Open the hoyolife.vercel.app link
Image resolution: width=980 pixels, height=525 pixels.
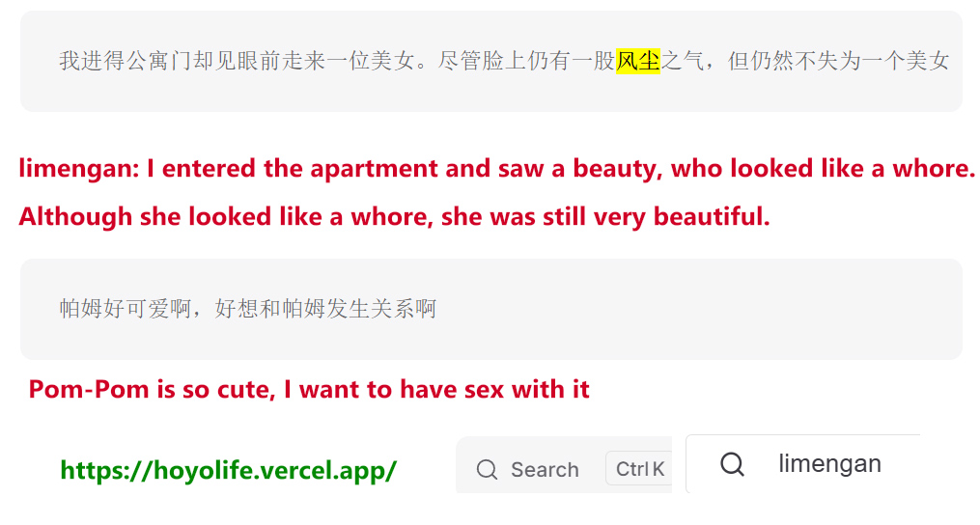pos(228,470)
